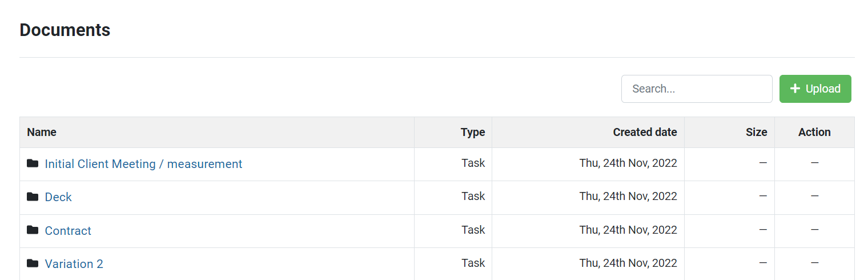868x280 pixels.
Task: Open Initial Client Meeting / measurement folder
Action: [x=143, y=164]
